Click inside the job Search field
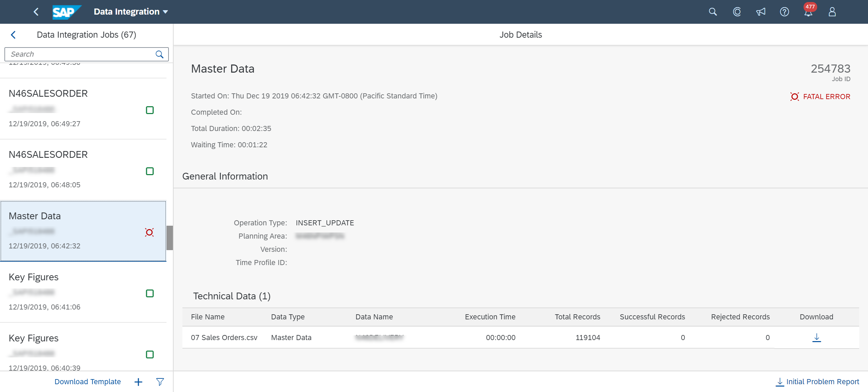This screenshot has width=868, height=392. click(78, 54)
